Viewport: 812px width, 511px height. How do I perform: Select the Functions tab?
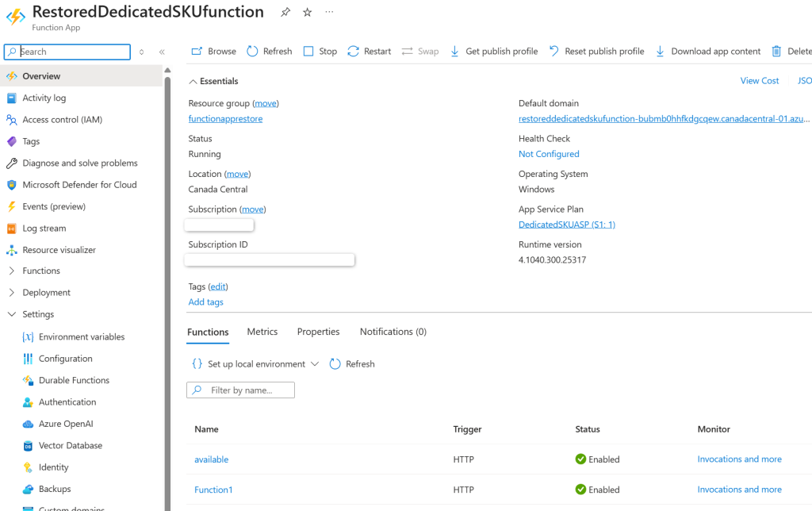point(208,332)
